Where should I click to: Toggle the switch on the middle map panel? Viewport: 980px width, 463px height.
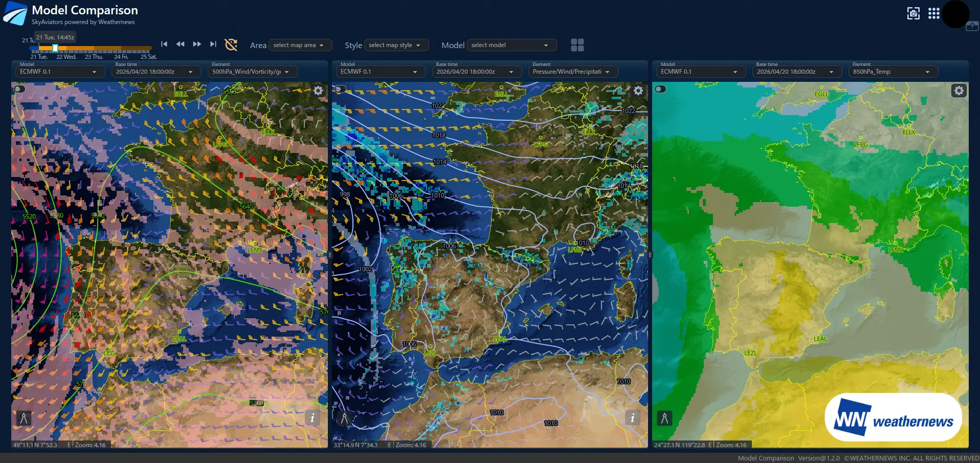point(340,89)
